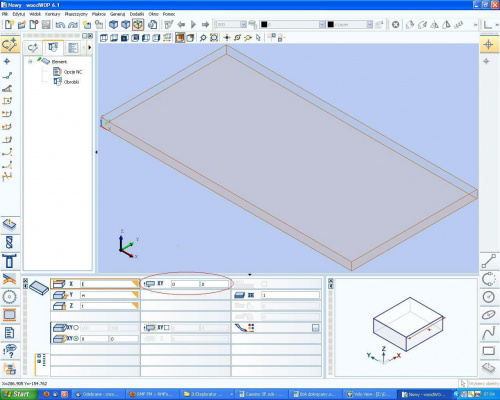Viewport: 500px width, 400px height.
Task: Click the spline curve tool on right sidebar
Action: [489, 333]
